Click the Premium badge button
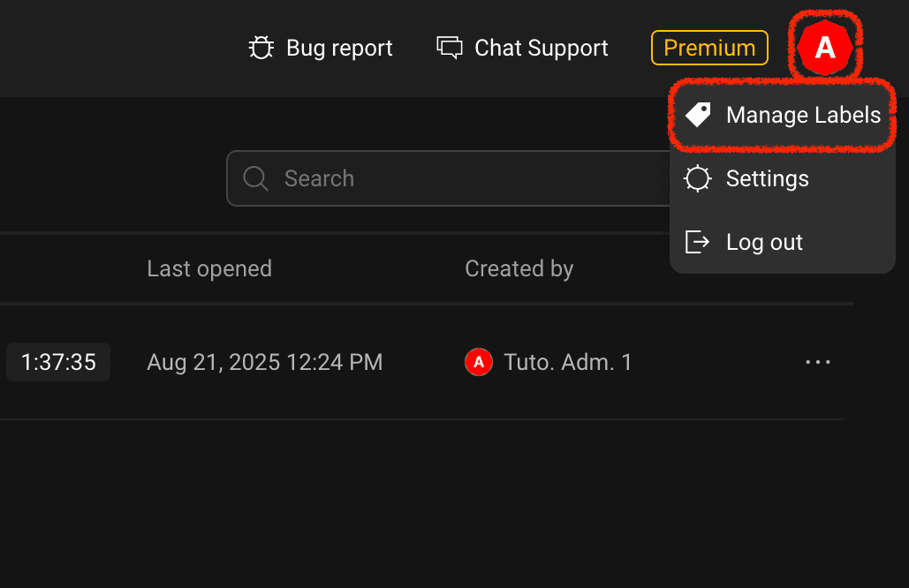Viewport: 909px width, 588px height. (x=709, y=48)
